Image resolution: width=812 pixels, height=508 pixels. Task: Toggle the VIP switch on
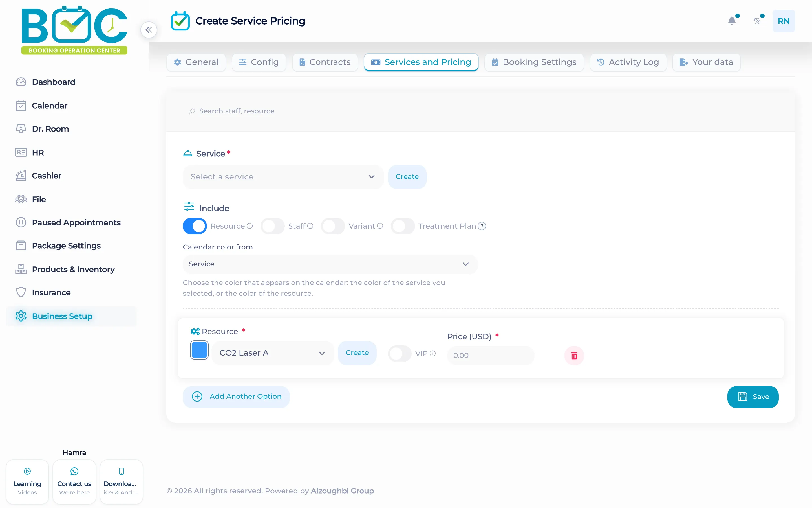(399, 353)
